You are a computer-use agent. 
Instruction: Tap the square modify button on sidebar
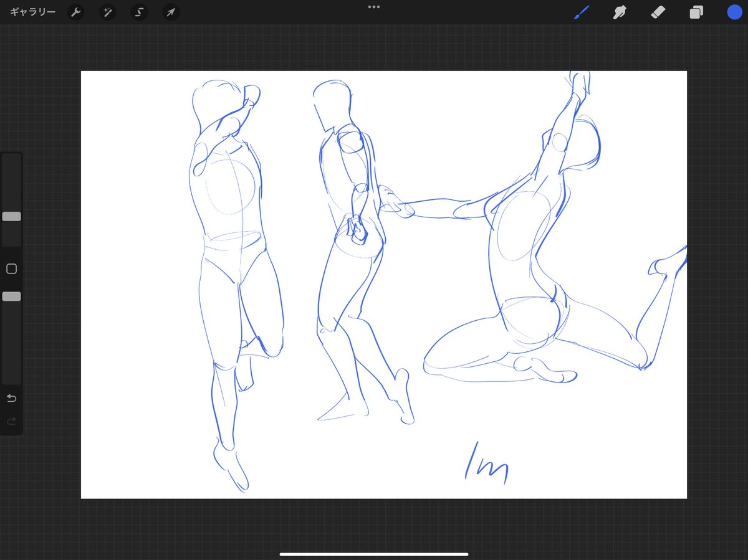[x=11, y=269]
